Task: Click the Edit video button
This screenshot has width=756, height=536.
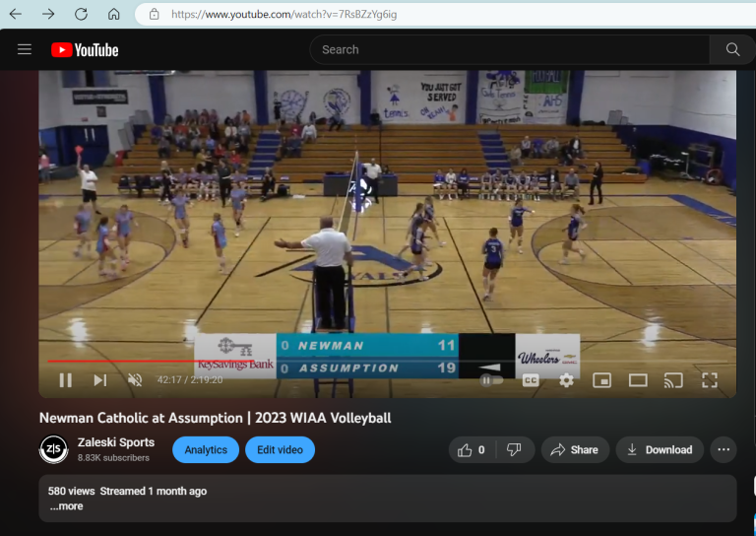Action: tap(281, 449)
